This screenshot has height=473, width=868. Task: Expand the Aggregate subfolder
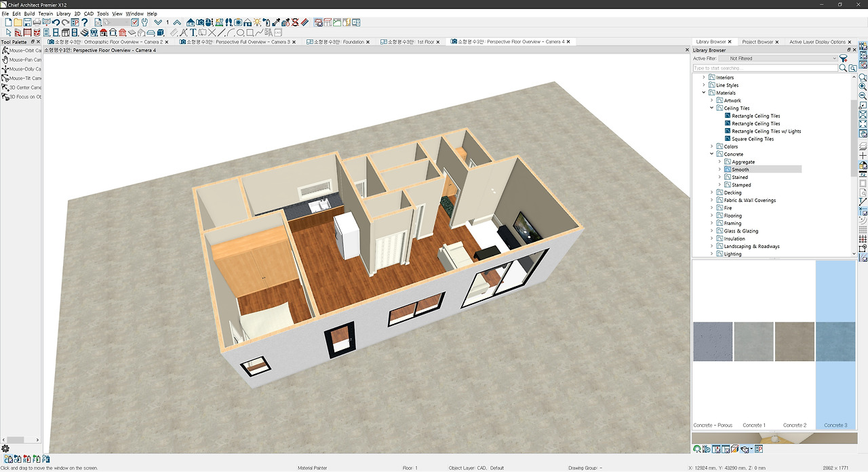719,162
